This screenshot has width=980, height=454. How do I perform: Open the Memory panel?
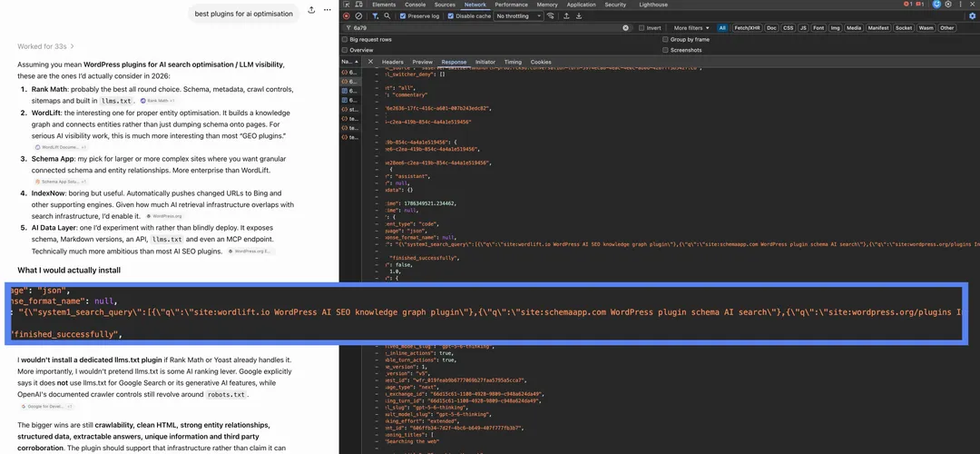[x=547, y=5]
